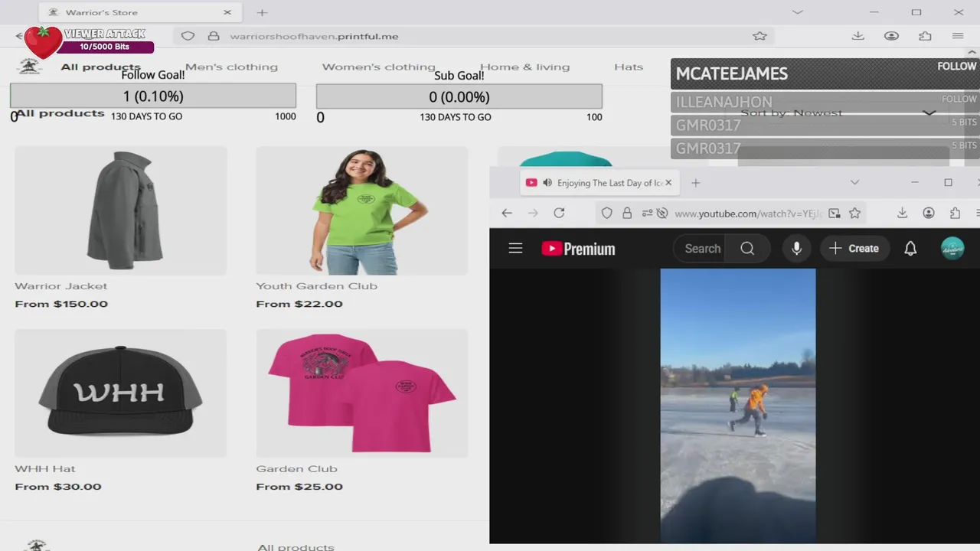List all tabs in the YouTube window
980x551 pixels.
tap(854, 182)
